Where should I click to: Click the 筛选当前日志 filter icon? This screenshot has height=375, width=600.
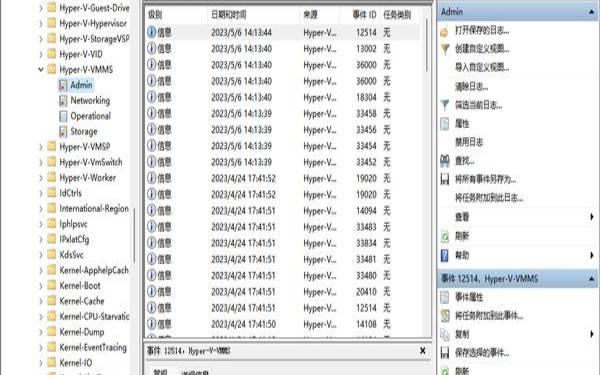[x=445, y=105]
